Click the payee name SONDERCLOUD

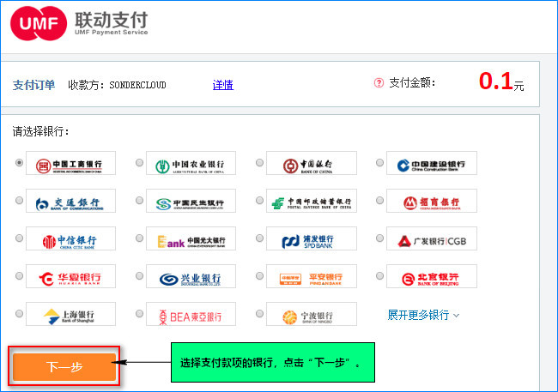[137, 85]
